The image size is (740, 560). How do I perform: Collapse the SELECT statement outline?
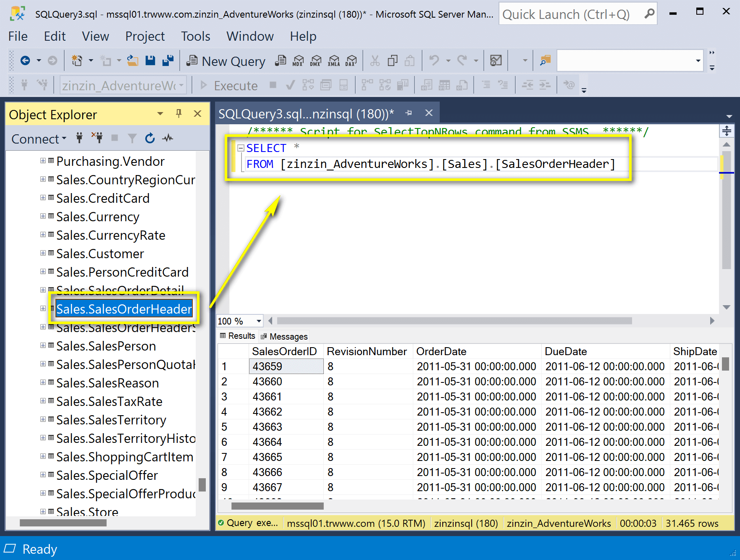pos(241,148)
